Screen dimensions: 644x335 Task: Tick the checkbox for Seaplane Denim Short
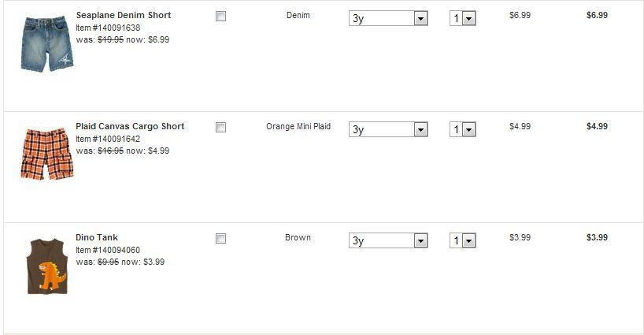[220, 16]
